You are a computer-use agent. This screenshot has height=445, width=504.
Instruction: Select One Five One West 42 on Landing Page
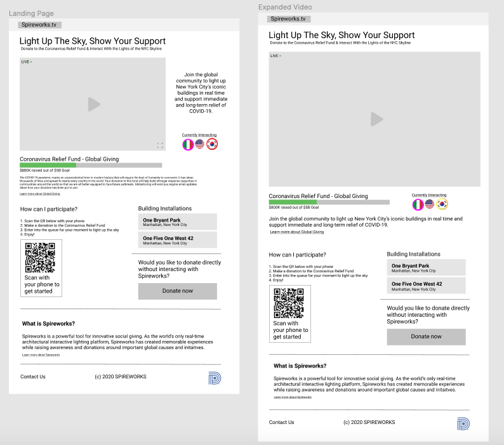(x=178, y=240)
